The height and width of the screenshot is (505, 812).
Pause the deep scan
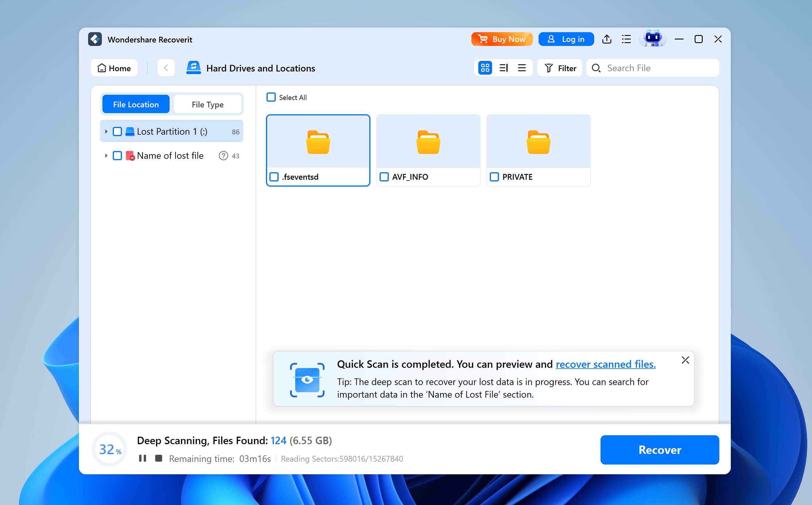point(143,458)
